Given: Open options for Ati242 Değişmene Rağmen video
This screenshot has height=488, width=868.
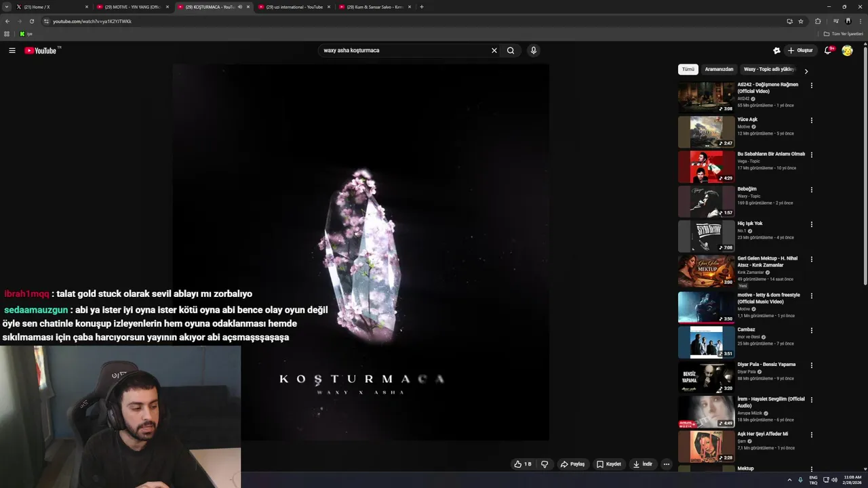Looking at the screenshot, I should pyautogui.click(x=811, y=85).
